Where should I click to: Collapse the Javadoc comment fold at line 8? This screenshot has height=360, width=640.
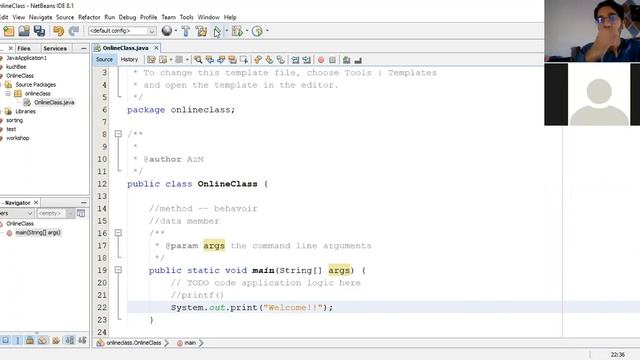tap(118, 134)
